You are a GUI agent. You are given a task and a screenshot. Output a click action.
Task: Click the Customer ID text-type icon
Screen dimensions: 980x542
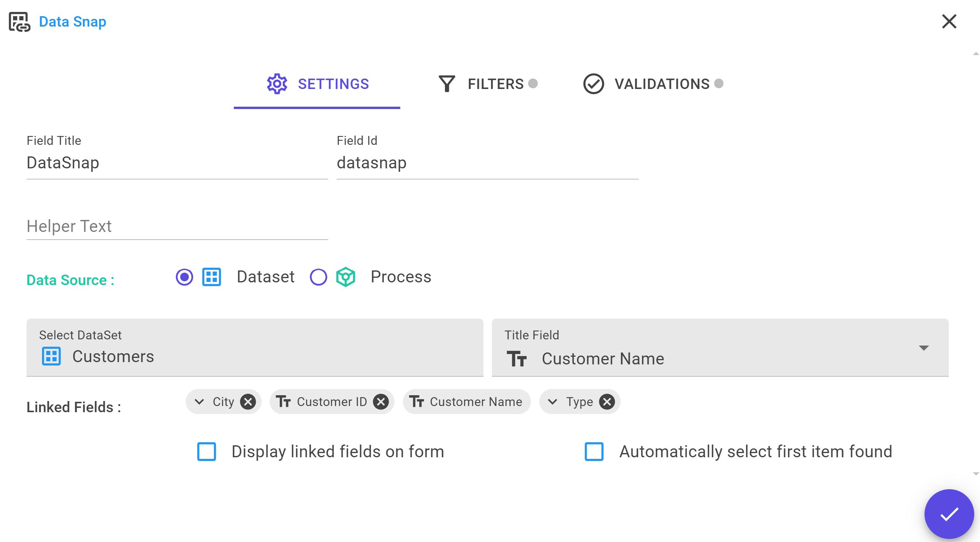(284, 402)
